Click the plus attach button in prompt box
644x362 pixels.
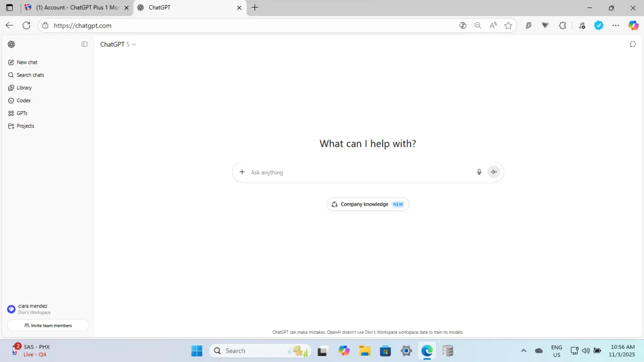pyautogui.click(x=242, y=172)
